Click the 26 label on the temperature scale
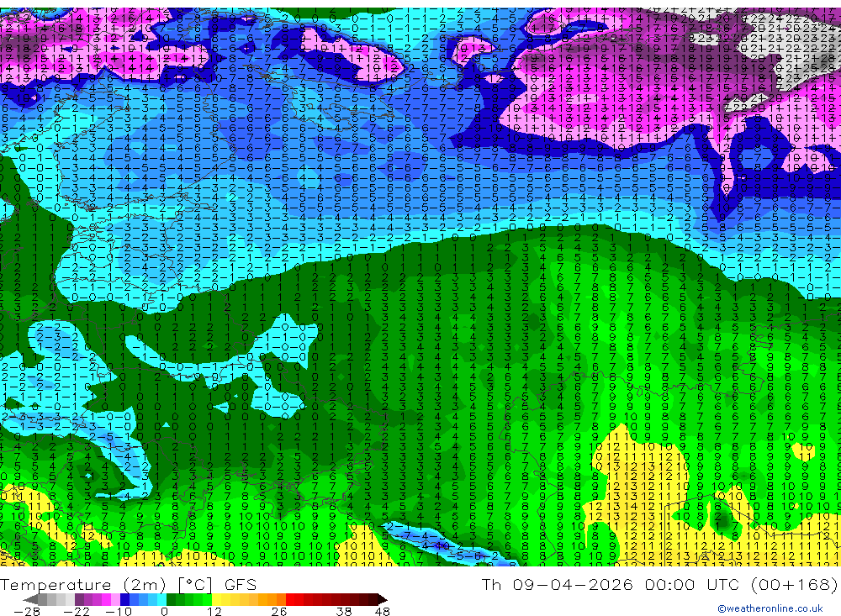The width and height of the screenshot is (841, 616). (278, 611)
